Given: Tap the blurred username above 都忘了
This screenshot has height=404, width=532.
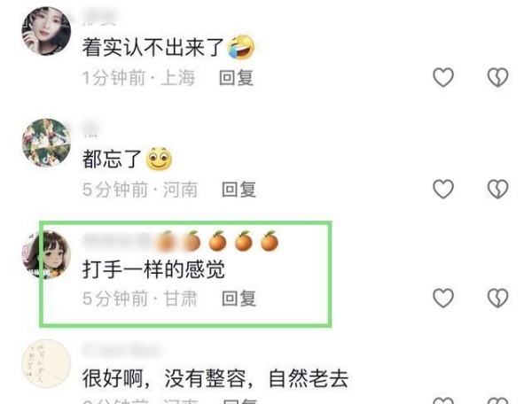Looking at the screenshot, I should click(x=91, y=130).
